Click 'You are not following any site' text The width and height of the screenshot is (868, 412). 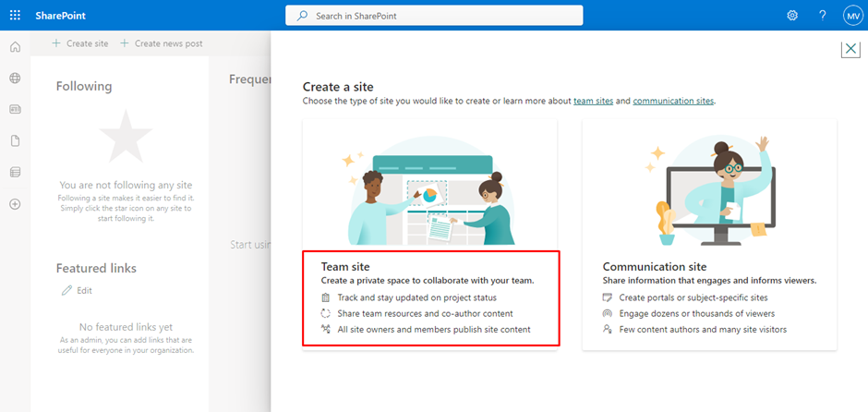[126, 186]
